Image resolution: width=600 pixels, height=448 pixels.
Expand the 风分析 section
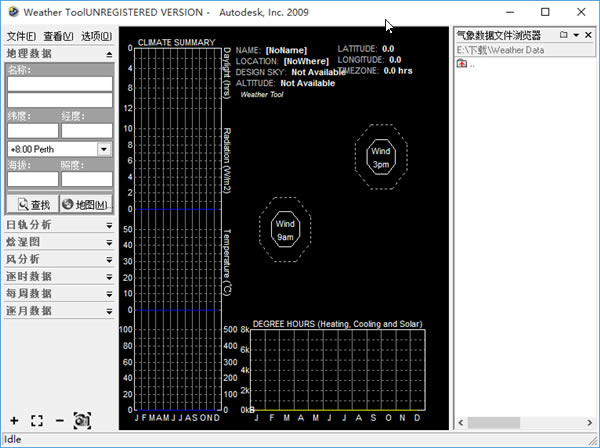pyautogui.click(x=108, y=259)
